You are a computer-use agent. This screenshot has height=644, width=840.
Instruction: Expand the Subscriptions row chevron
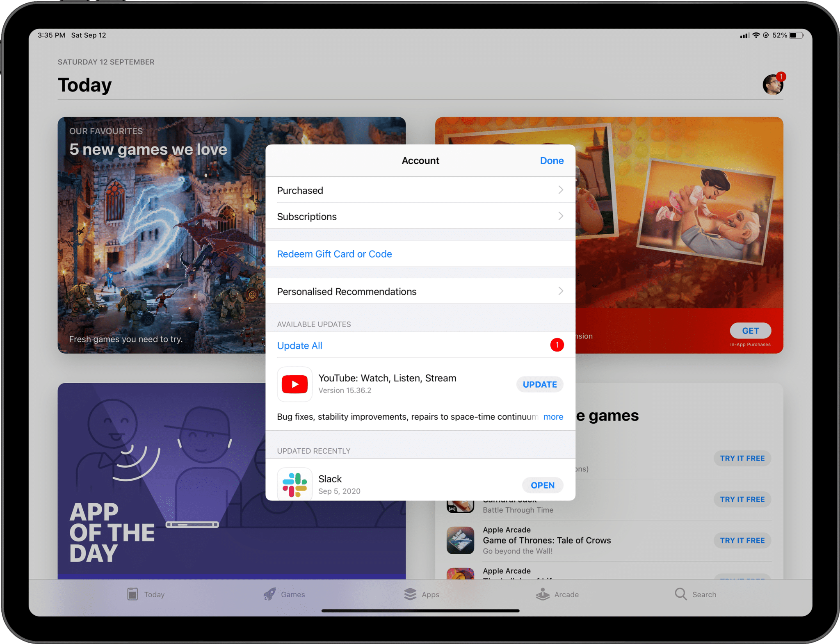tap(560, 216)
